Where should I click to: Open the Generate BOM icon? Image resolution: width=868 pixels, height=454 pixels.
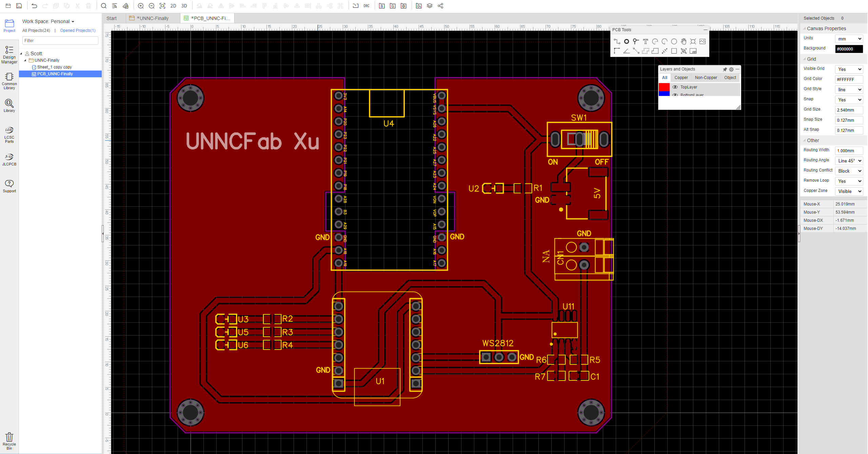tap(382, 6)
